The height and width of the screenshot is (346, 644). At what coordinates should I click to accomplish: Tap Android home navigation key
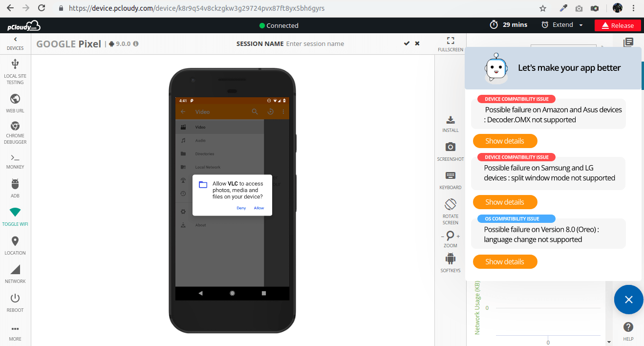point(232,293)
